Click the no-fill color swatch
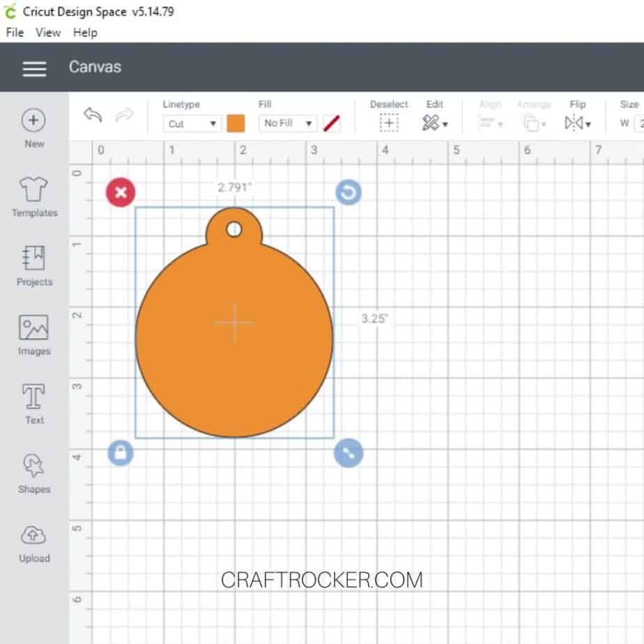This screenshot has width=644, height=644. (332, 123)
